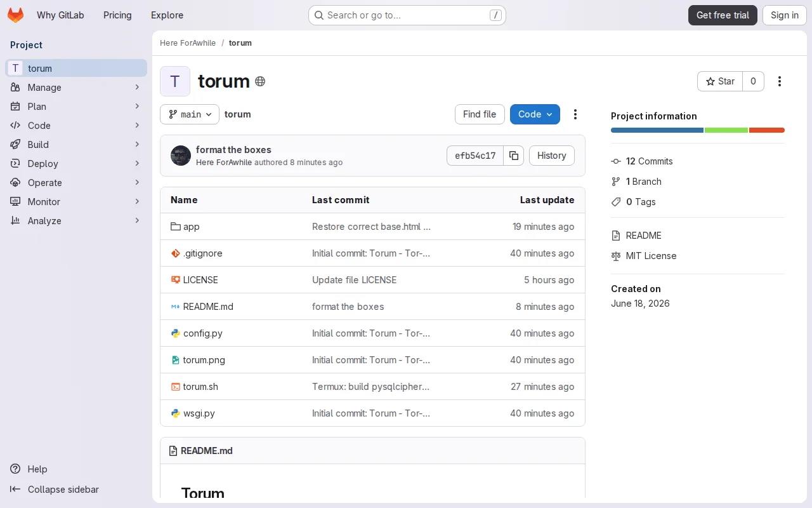Screen dimensions: 812x508
Task: Open README.md in file list
Action: [x=208, y=307]
